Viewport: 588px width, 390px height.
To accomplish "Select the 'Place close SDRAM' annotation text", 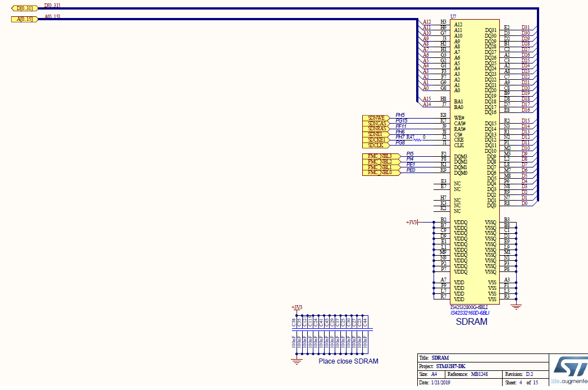I will 347,361.
